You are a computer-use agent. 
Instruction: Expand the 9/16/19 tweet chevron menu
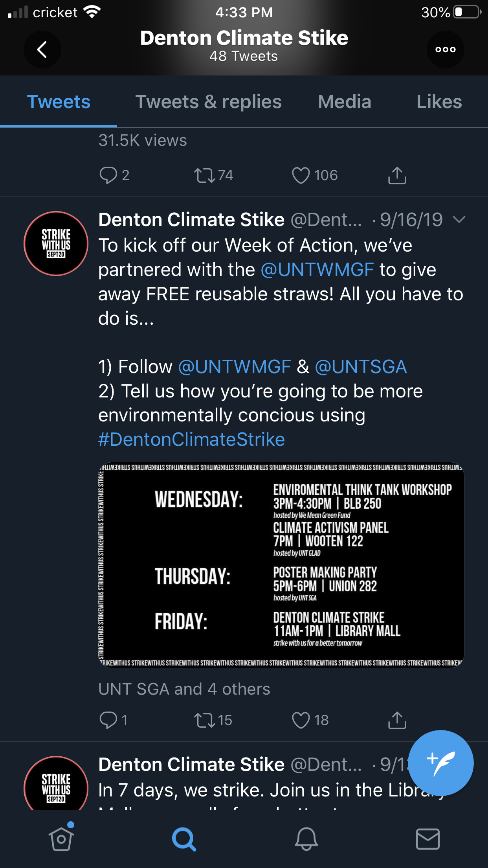(459, 219)
